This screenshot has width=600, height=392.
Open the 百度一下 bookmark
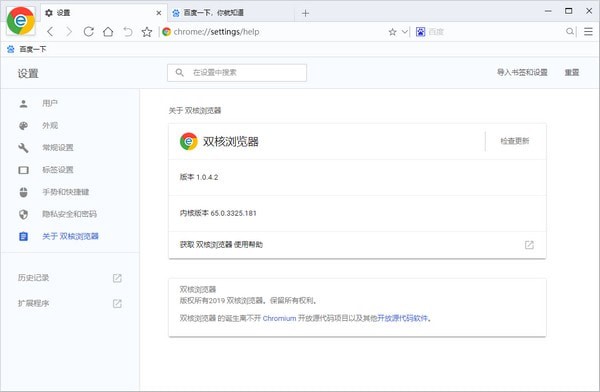point(27,49)
